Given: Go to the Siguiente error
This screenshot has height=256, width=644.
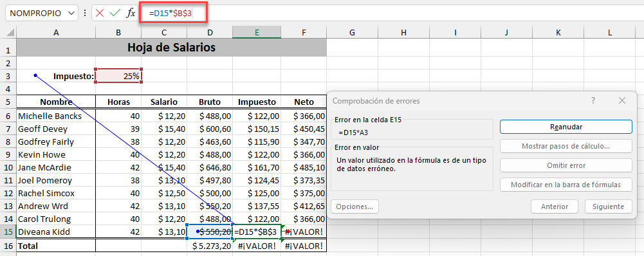Looking at the screenshot, I should (608, 206).
